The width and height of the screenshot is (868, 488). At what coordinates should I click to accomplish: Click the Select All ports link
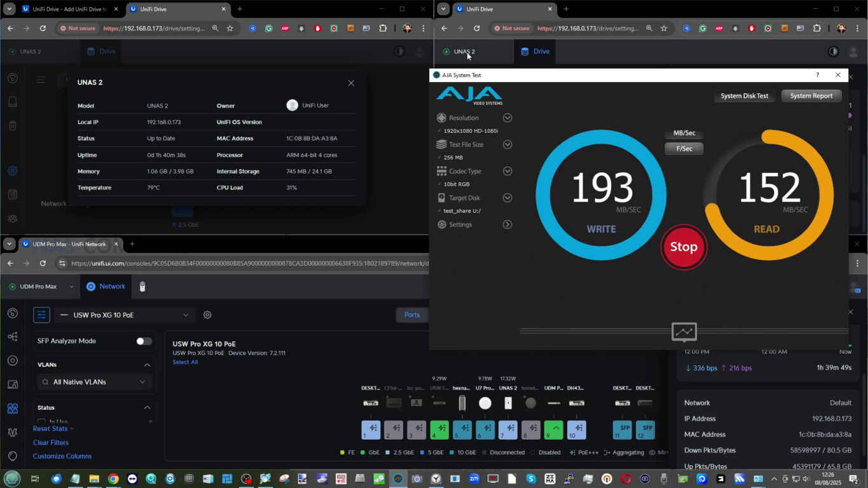[x=185, y=362]
